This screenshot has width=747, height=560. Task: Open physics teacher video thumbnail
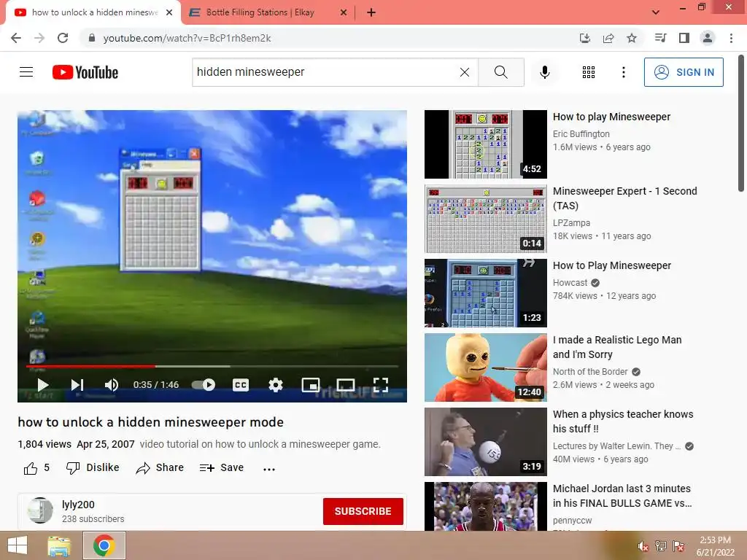coord(485,441)
